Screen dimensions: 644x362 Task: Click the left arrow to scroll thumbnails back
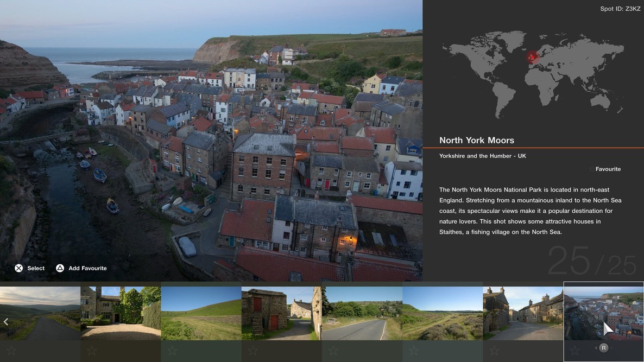click(6, 322)
